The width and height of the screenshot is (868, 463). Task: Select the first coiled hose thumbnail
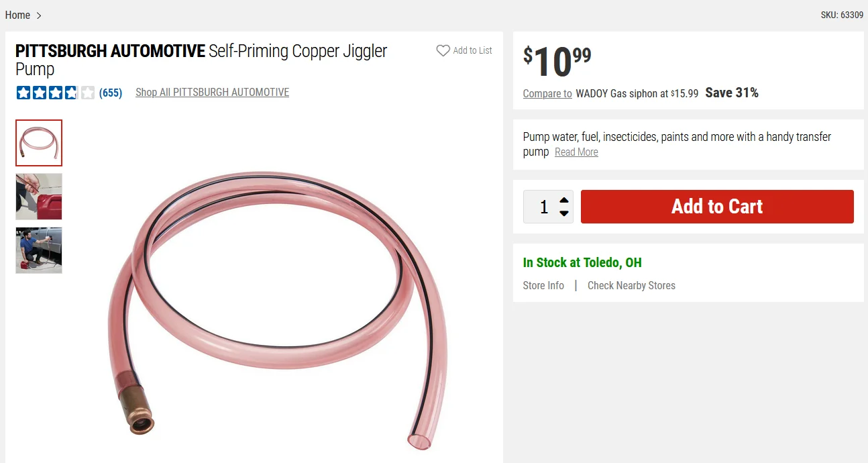tap(39, 143)
